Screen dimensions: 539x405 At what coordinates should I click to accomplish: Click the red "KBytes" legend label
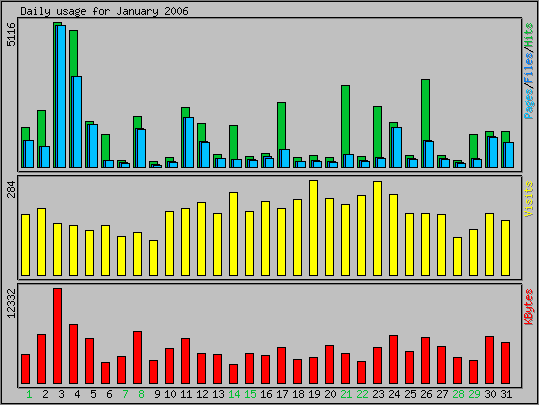529,307
